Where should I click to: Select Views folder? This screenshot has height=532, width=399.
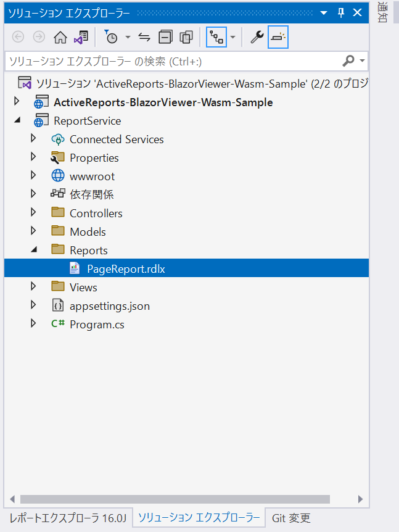coord(83,288)
